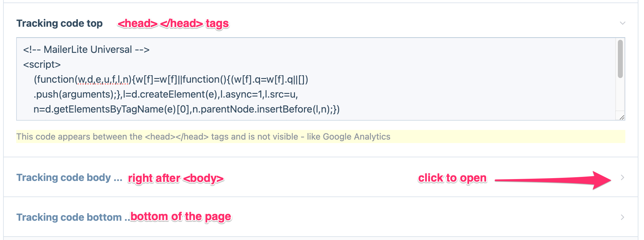Expand the Tracking code bottom chevron
This screenshot has height=240, width=644.
tap(622, 217)
